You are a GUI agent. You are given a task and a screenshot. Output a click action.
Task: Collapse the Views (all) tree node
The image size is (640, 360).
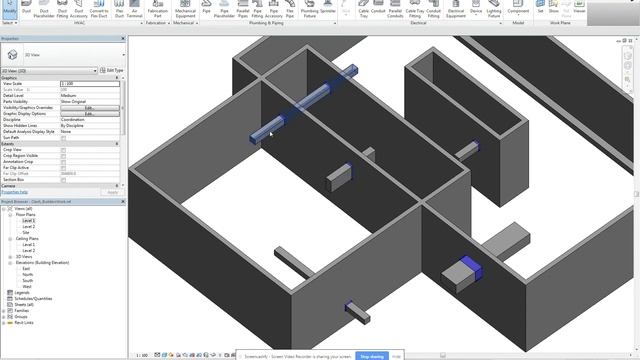[x=4, y=209]
